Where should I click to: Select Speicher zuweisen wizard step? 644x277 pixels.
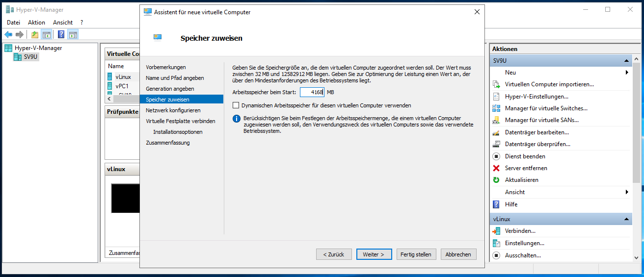point(182,100)
